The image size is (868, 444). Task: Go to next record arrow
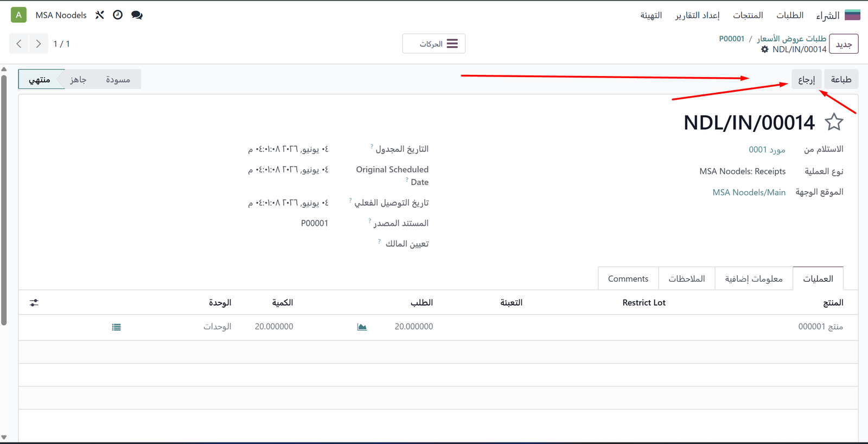point(38,44)
